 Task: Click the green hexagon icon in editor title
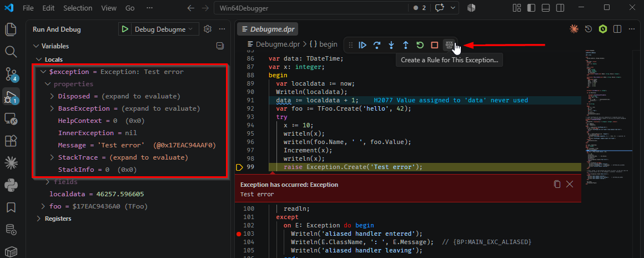[x=603, y=29]
